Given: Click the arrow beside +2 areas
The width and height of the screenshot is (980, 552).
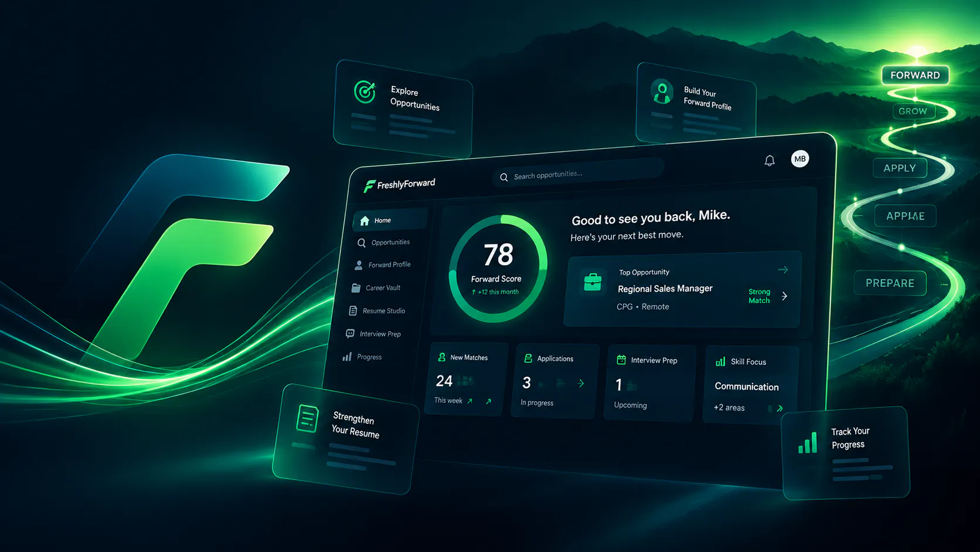Looking at the screenshot, I should pyautogui.click(x=780, y=408).
